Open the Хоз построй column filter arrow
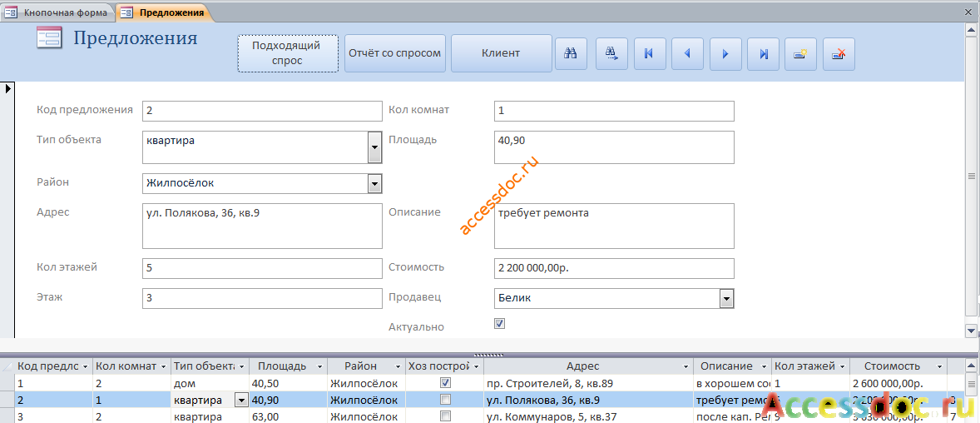Screen dimensions: 980x423 (476, 366)
